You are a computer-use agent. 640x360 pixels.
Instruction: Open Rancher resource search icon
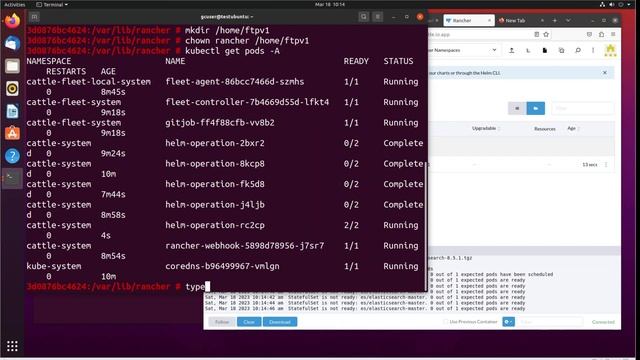(578, 50)
